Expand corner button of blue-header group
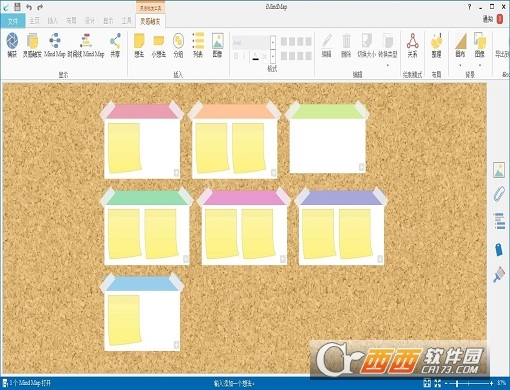The image size is (510, 390). pyautogui.click(x=176, y=345)
